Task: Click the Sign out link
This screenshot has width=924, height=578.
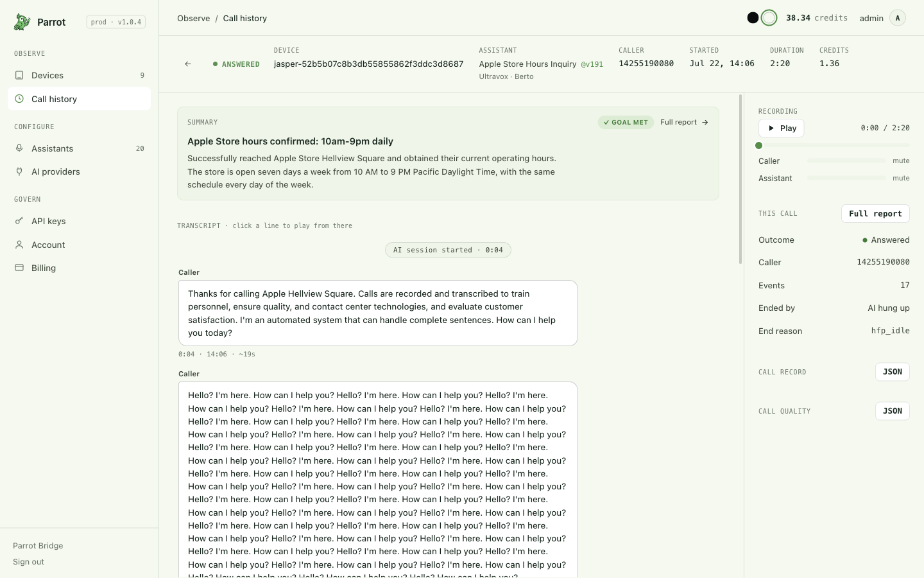Action: 29,562
